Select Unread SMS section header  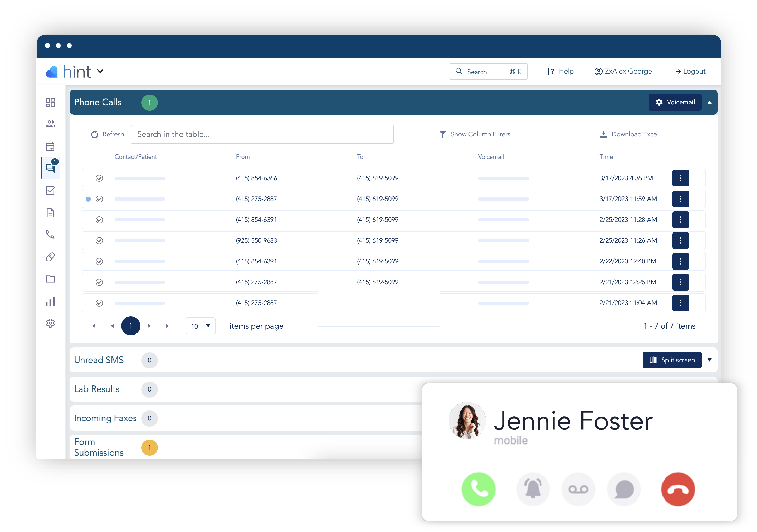pos(100,360)
